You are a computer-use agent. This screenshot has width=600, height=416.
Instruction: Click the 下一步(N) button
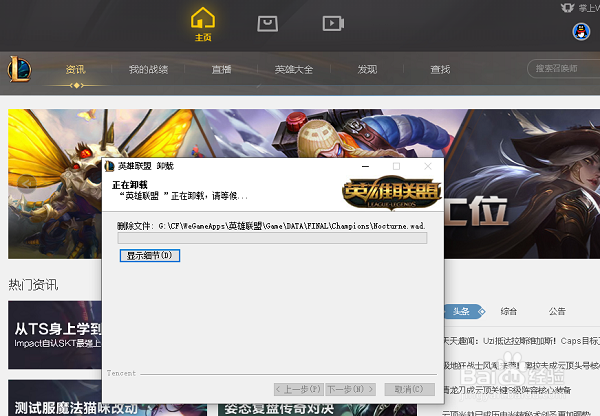pos(351,389)
